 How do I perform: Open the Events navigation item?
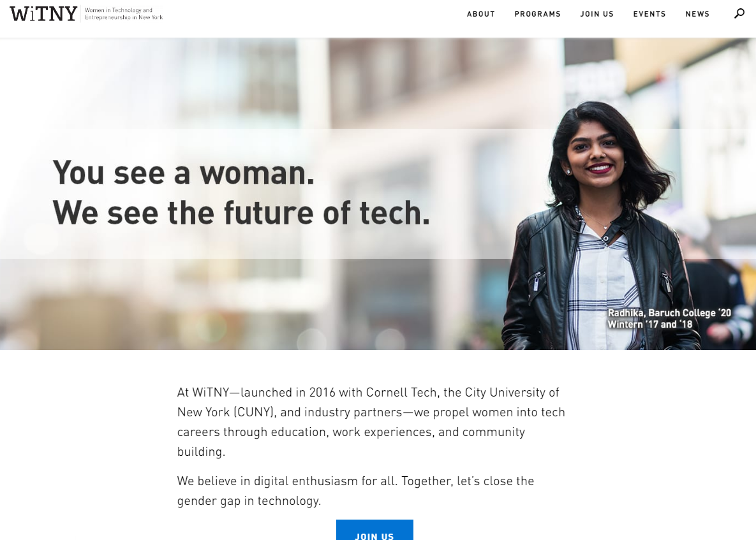coord(649,14)
